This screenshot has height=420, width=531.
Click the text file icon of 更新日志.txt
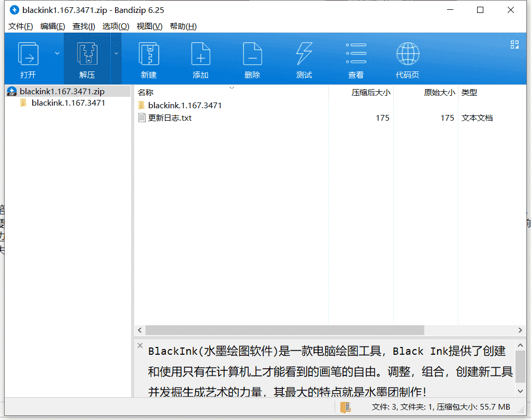pos(142,118)
